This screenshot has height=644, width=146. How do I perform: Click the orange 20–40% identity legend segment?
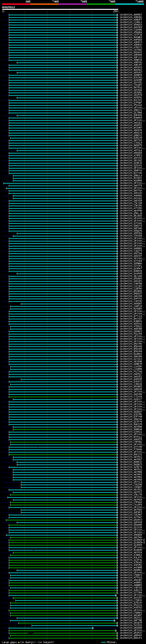point(45,4)
